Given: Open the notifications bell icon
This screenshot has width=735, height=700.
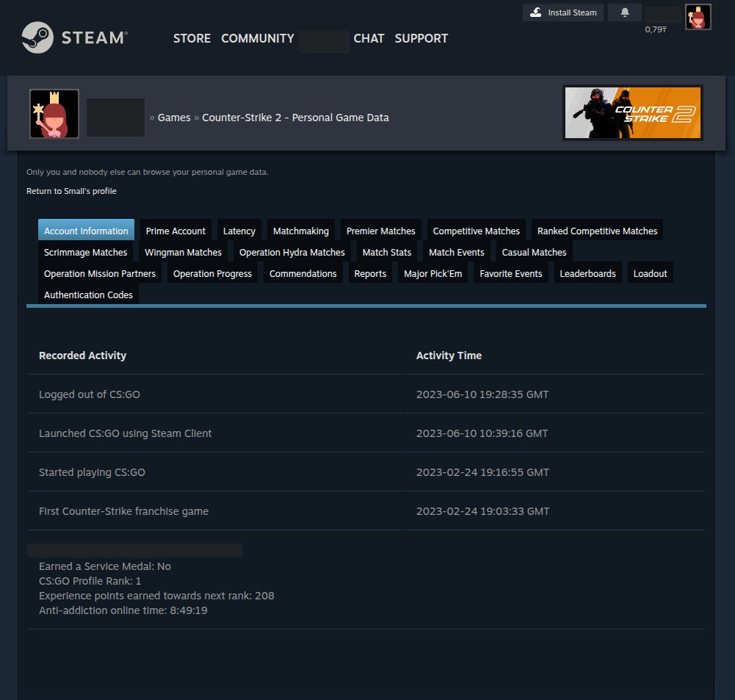Looking at the screenshot, I should [x=625, y=12].
